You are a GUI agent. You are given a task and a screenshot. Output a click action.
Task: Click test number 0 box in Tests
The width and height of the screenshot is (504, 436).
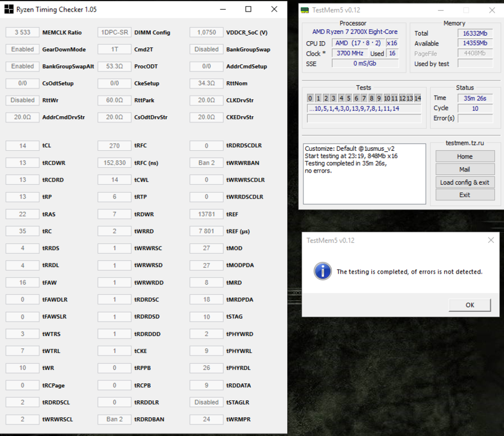point(310,98)
